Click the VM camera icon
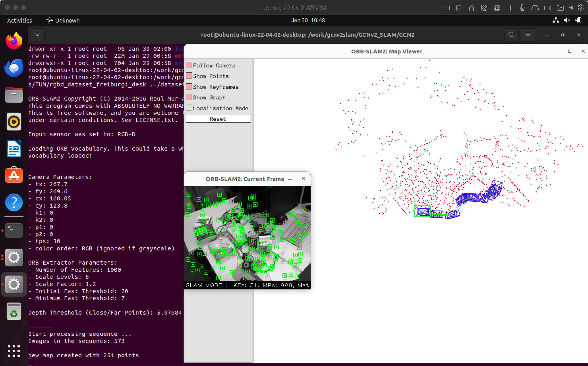Screen dimensions: 588x366 pos(548,8)
